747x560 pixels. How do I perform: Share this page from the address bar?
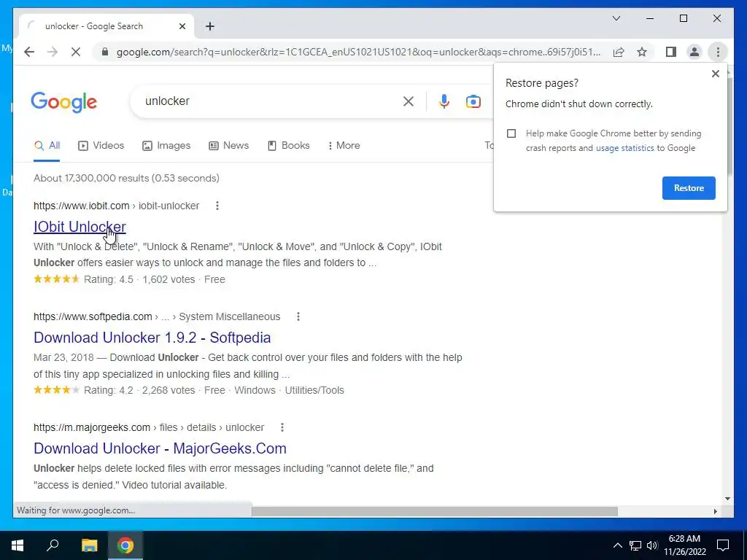pyautogui.click(x=619, y=52)
